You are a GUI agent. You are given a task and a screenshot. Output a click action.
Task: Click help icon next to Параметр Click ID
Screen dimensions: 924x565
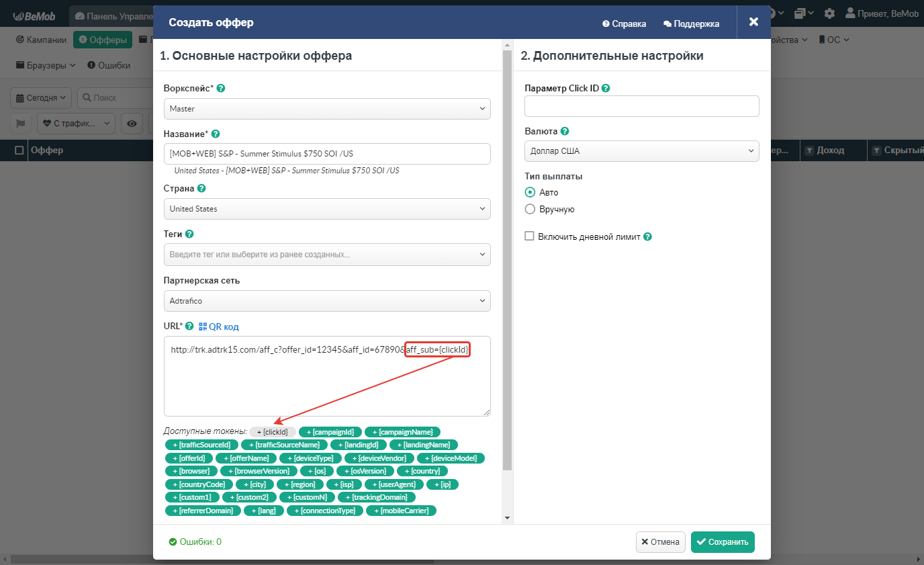606,88
